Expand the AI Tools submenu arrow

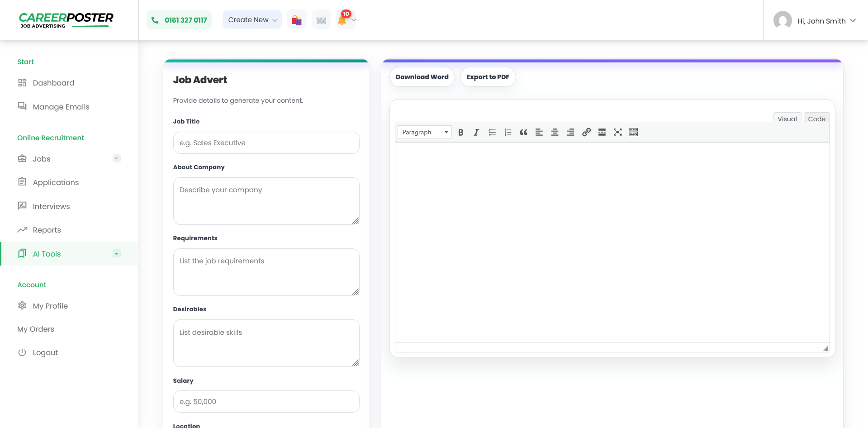click(x=117, y=253)
